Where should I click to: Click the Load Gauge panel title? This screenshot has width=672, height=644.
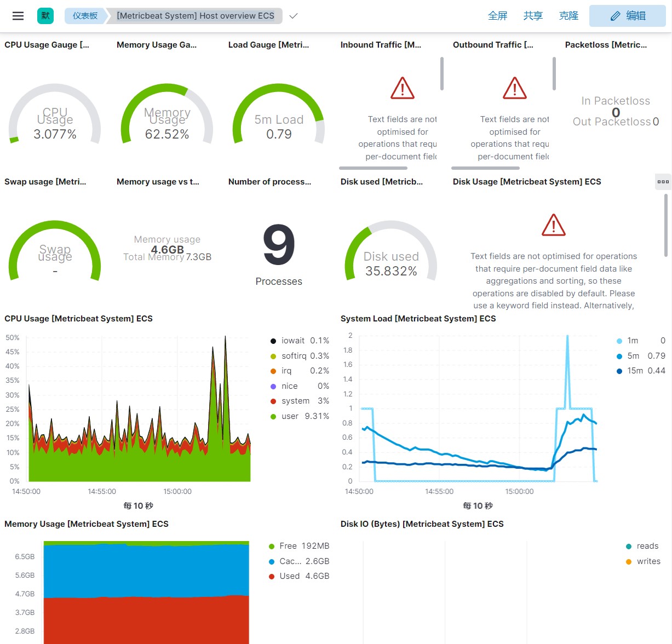268,45
